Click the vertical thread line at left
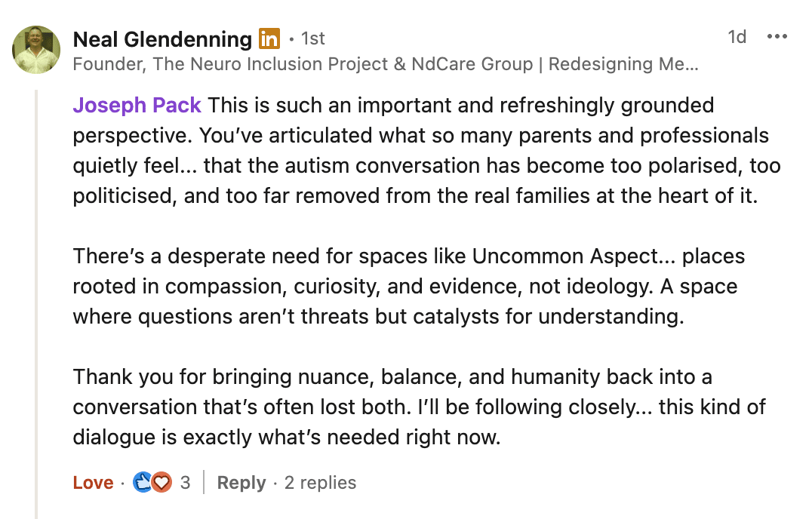 coord(37,302)
